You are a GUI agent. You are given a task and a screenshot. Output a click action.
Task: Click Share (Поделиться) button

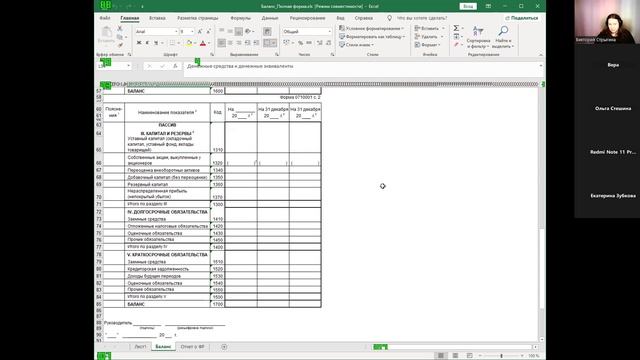(522, 18)
